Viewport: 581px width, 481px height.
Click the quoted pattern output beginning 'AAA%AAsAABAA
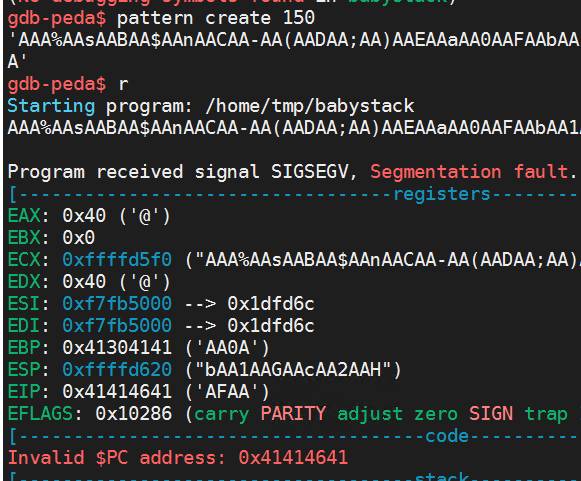tap(294, 40)
